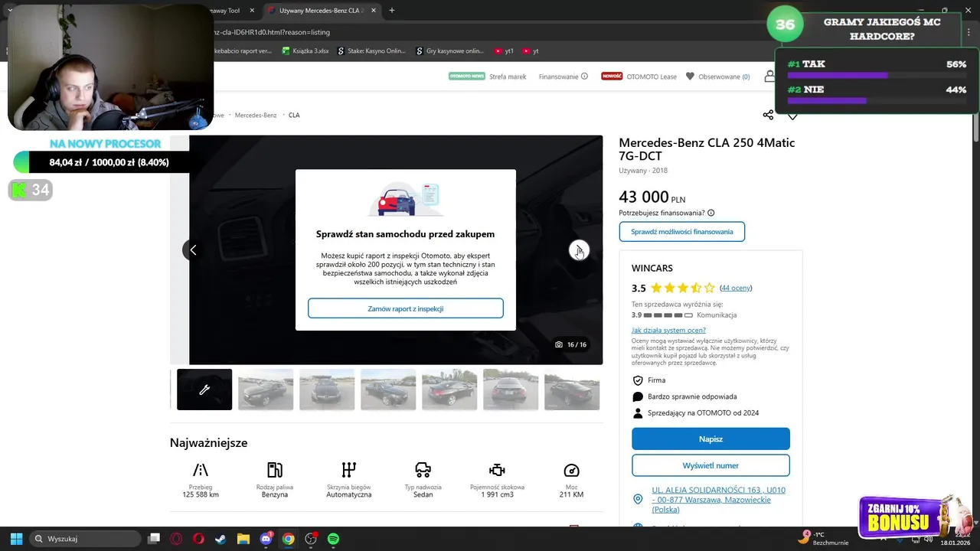980x551 pixels.
Task: Click the 16 / 16 photo counter
Action: click(571, 344)
